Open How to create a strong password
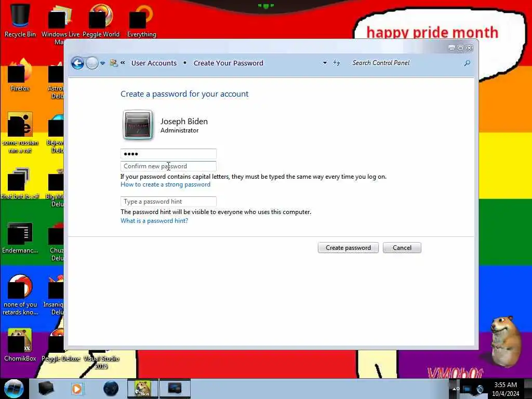 click(x=166, y=184)
